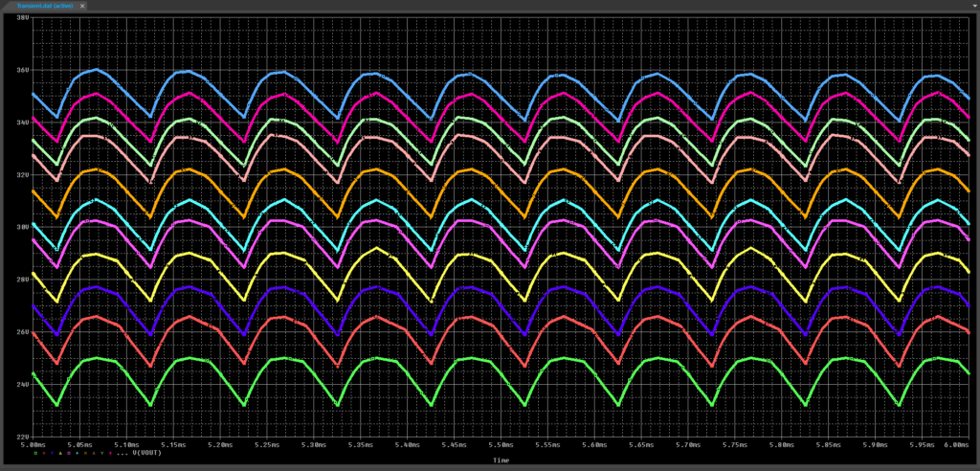Click the 5.50ms x-axis label

(x=501, y=445)
